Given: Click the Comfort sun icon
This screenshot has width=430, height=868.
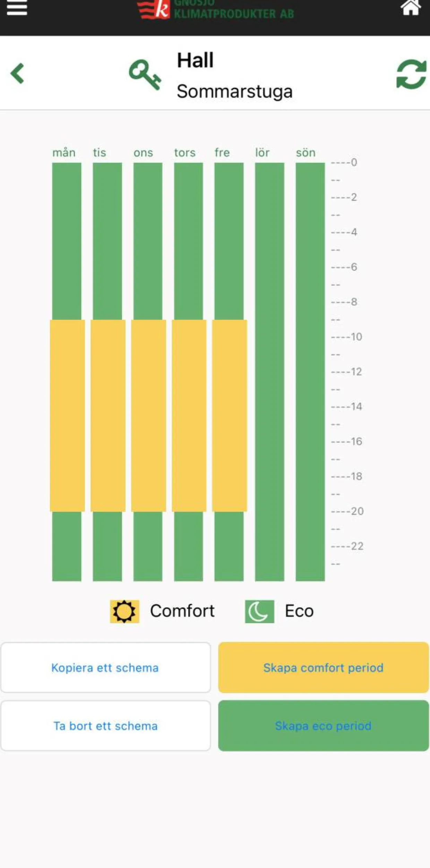Looking at the screenshot, I should click(124, 611).
